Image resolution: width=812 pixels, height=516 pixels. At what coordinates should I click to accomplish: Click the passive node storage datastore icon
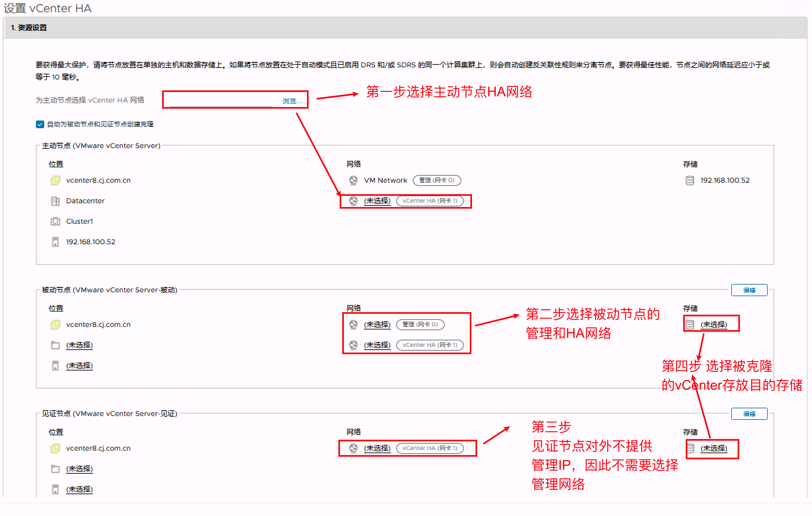(x=690, y=324)
